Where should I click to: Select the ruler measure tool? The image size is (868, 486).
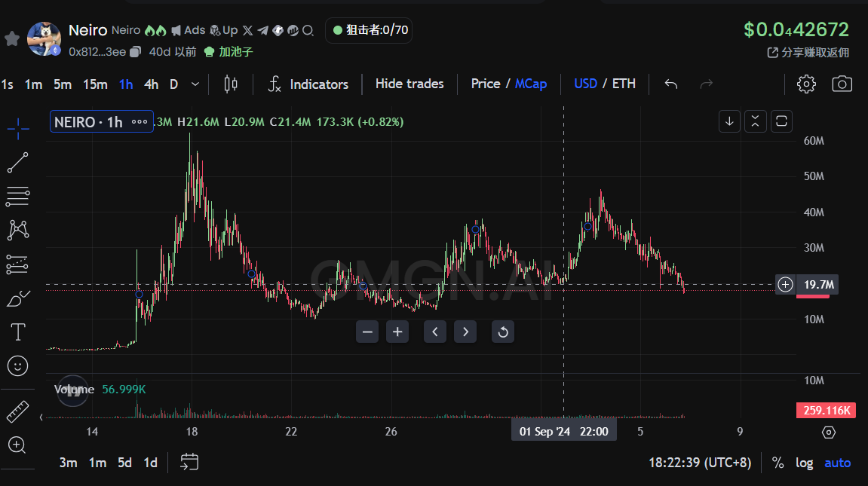pos(17,412)
